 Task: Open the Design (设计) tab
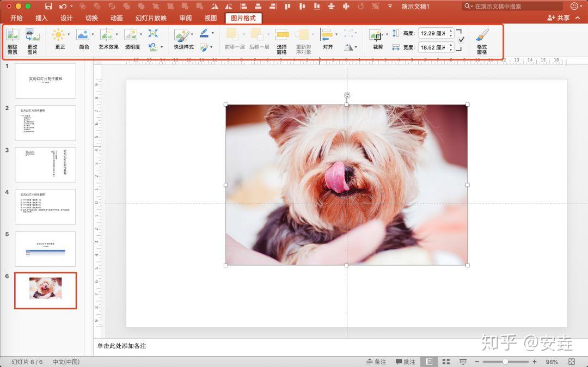(66, 18)
